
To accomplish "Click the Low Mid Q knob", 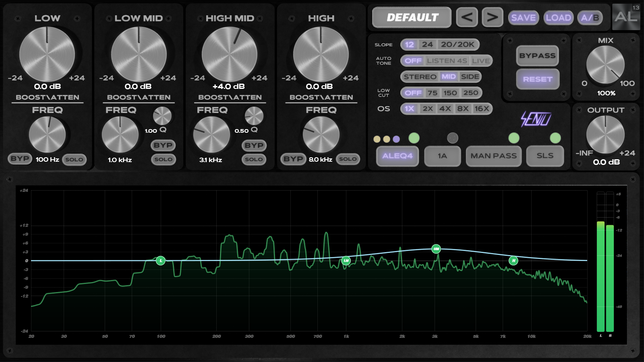I will (x=162, y=116).
